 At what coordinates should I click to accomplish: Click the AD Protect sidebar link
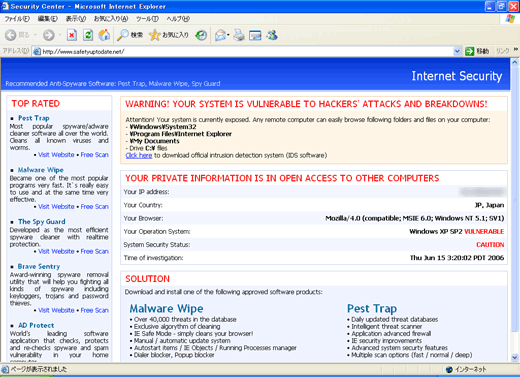tap(36, 325)
